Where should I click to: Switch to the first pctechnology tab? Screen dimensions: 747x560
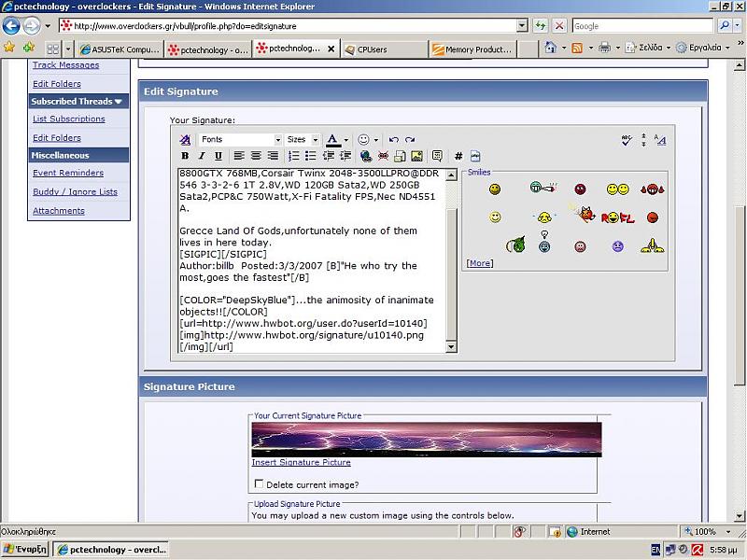[208, 49]
